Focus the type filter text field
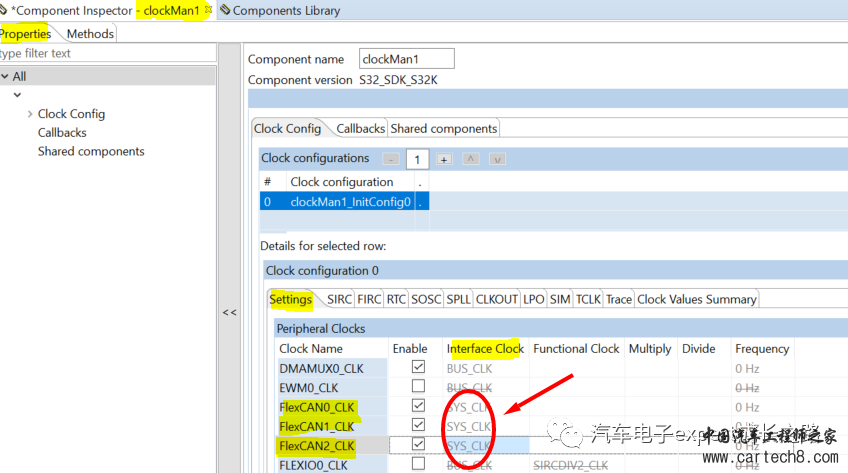This screenshot has height=473, width=848. (108, 54)
